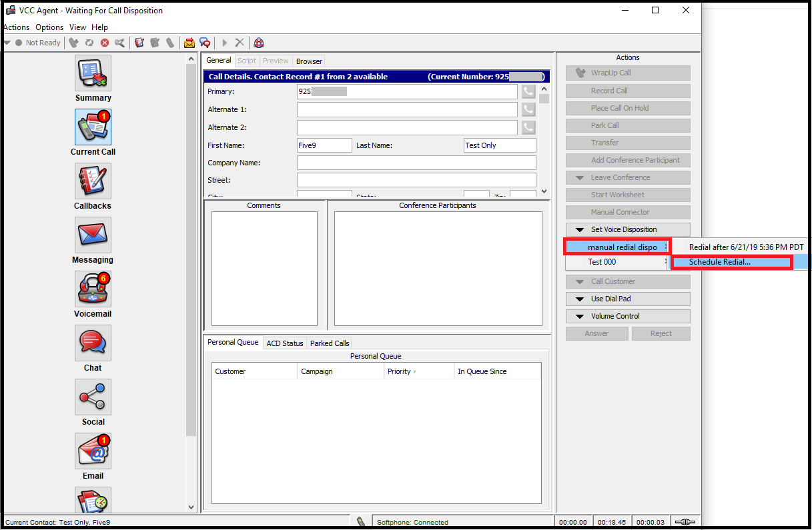Click the Transfer button
This screenshot has width=812, height=530.
628,143
